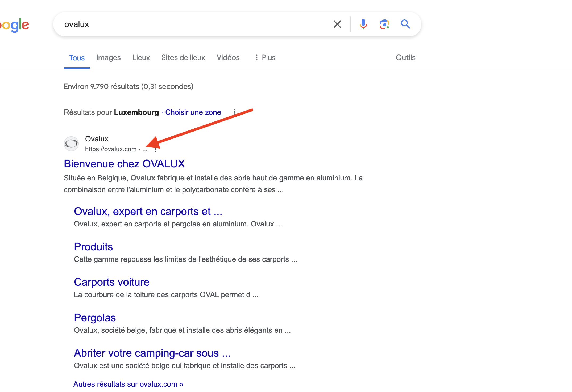Click the Ovalux site name above URL
This screenshot has width=572, height=392.
click(97, 139)
